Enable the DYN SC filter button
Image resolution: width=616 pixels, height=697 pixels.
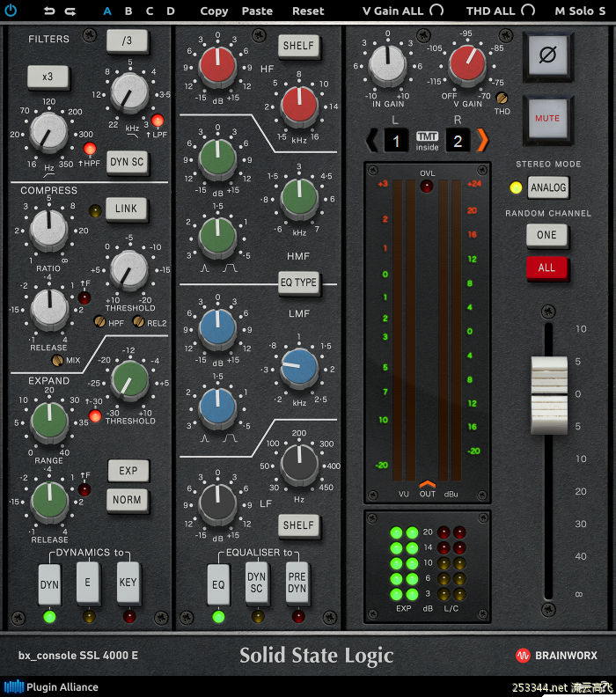click(x=127, y=162)
